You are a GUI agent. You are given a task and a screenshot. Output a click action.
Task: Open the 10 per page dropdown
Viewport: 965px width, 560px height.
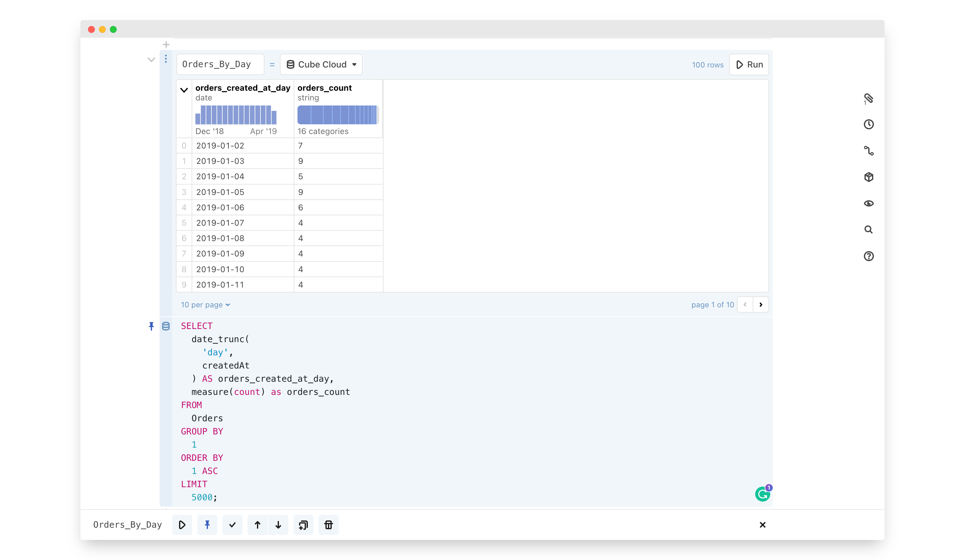(205, 305)
